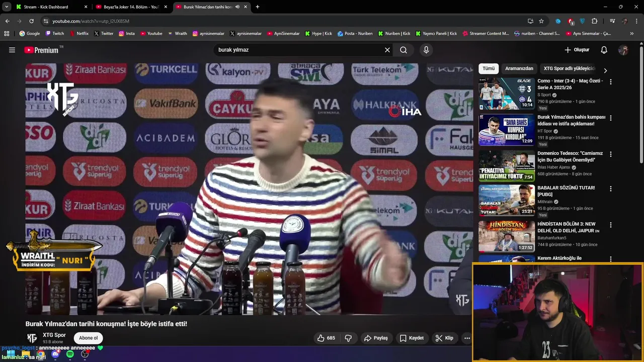Open the account avatar menu
This screenshot has height=362, width=644.
(623, 50)
